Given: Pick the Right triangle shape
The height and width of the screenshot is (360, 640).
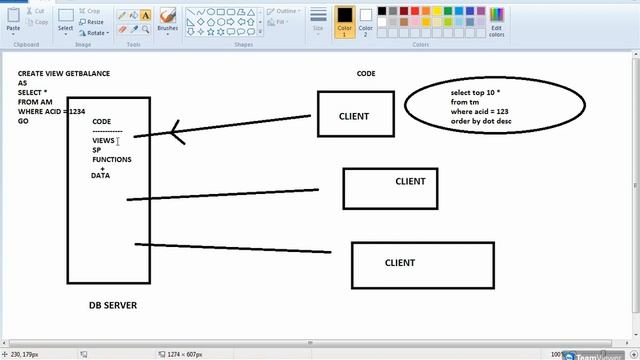Looking at the screenshot, I should pyautogui.click(x=191, y=22).
